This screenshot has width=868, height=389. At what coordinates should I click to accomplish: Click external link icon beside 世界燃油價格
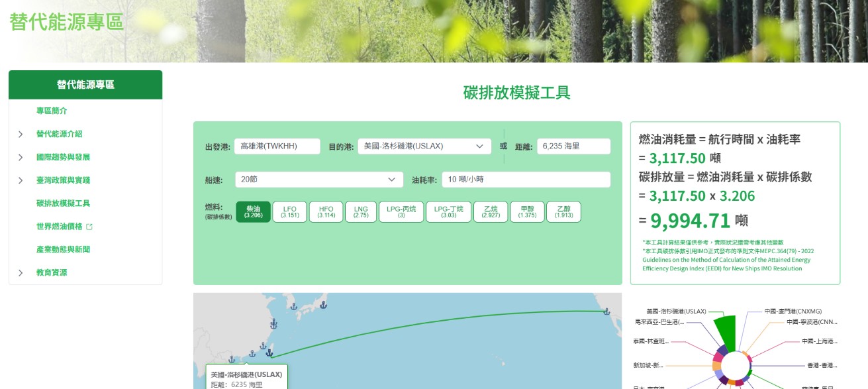pyautogui.click(x=89, y=227)
